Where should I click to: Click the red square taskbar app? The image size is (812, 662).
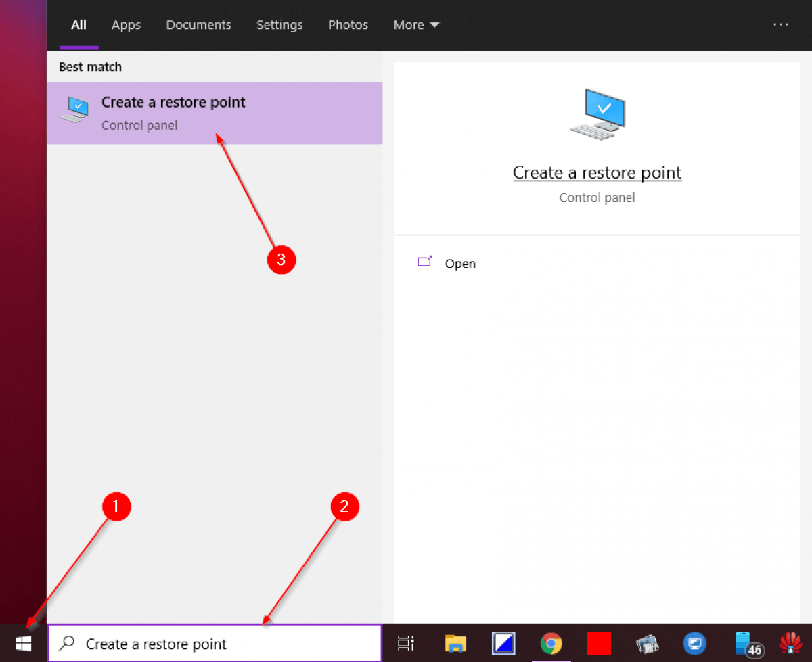coord(599,644)
